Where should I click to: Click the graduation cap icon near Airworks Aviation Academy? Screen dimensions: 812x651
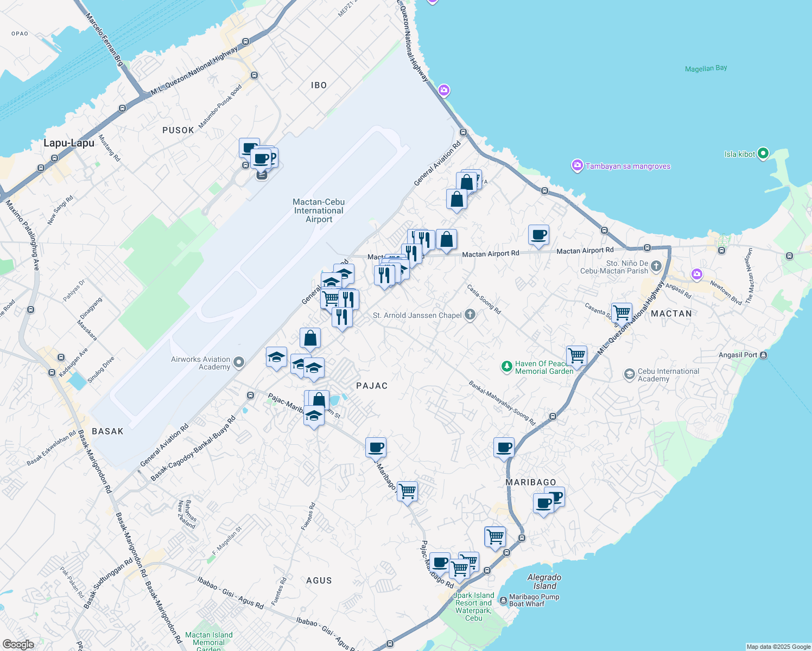276,358
